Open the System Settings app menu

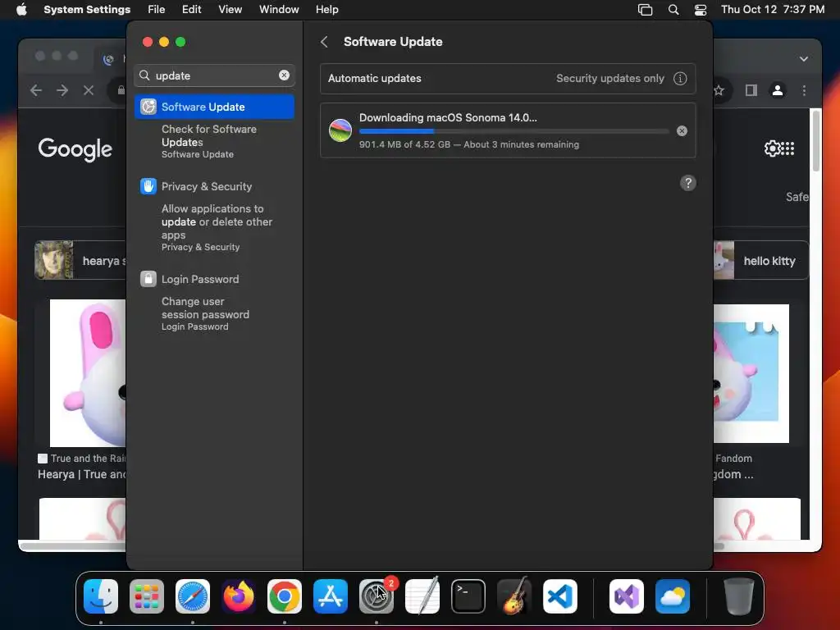(87, 9)
